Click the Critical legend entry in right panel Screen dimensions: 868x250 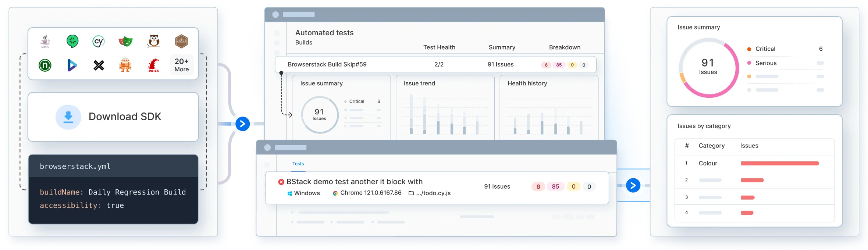786,49
